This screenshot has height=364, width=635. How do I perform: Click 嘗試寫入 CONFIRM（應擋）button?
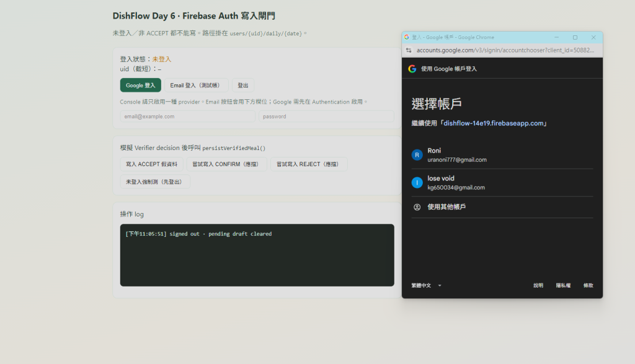point(227,164)
